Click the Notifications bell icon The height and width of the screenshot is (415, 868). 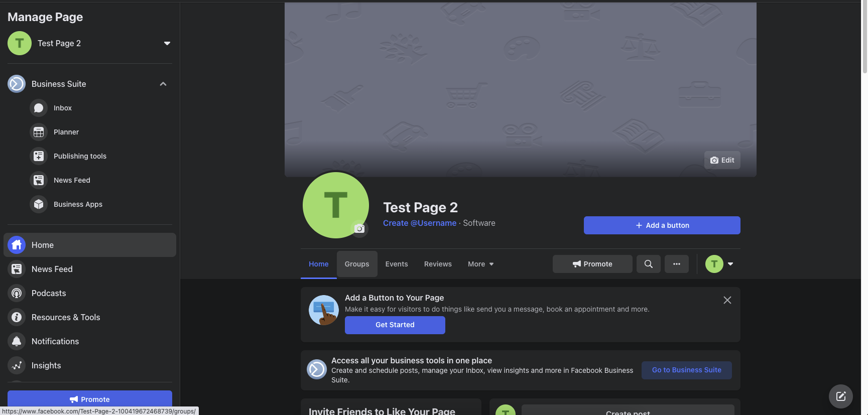pyautogui.click(x=17, y=341)
